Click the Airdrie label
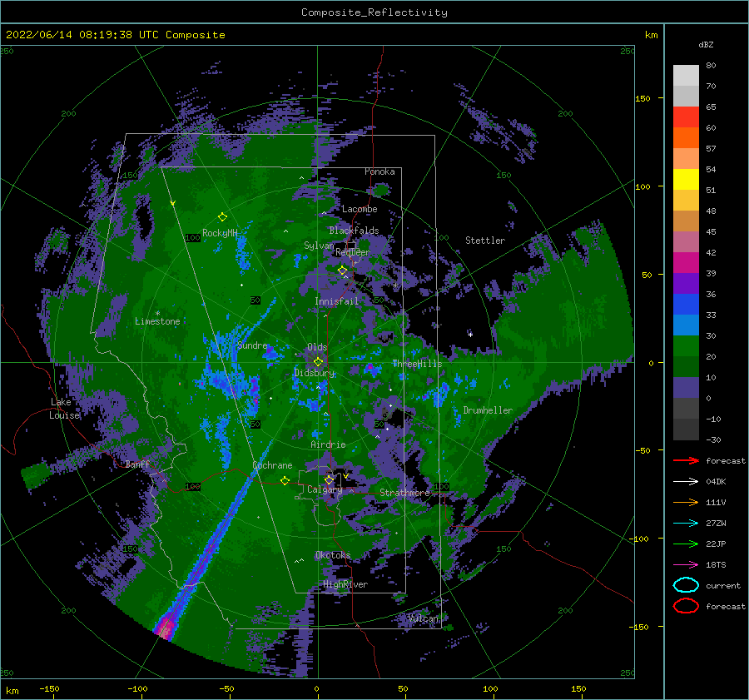This screenshot has height=700, width=749. (328, 444)
